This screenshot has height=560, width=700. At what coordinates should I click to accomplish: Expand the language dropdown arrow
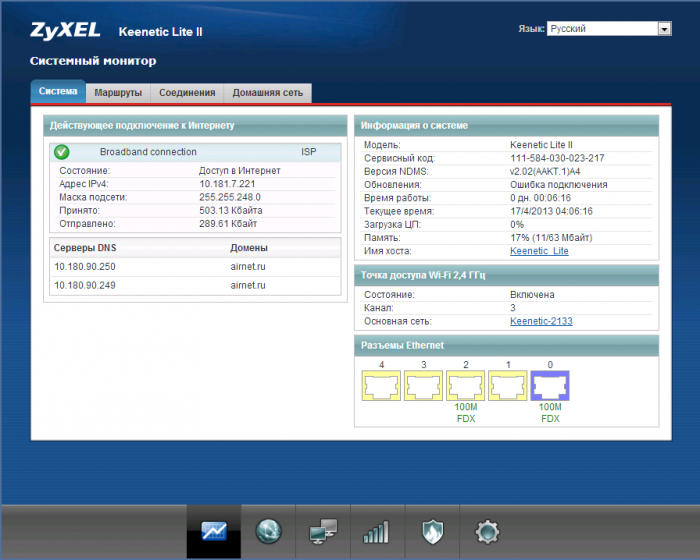click(x=664, y=29)
